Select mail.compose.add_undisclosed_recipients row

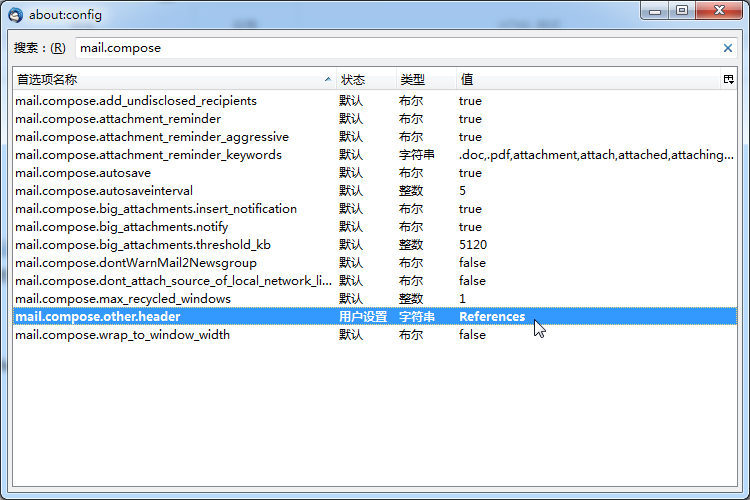pyautogui.click(x=375, y=101)
